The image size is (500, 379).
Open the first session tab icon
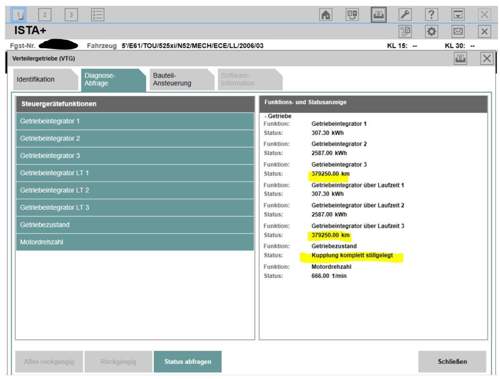[18, 15]
